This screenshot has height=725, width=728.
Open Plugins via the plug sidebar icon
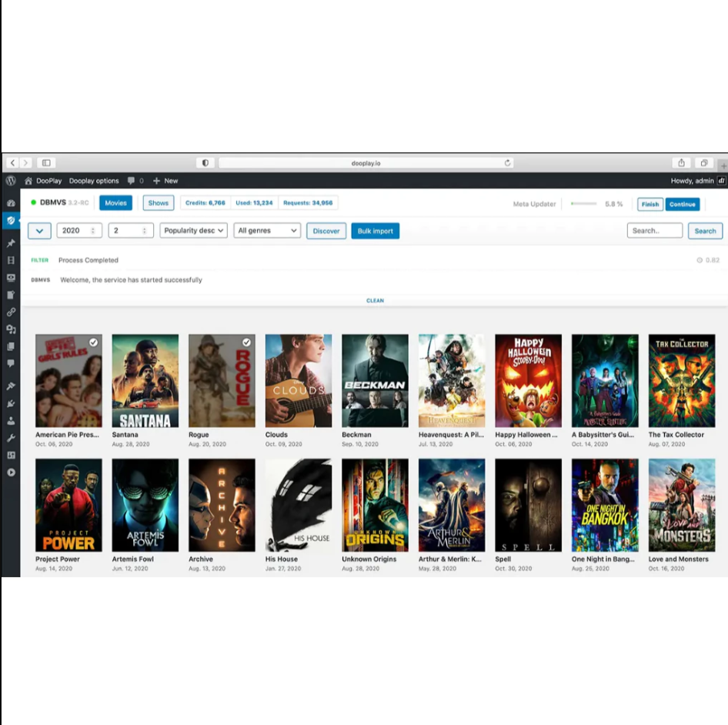(x=11, y=403)
